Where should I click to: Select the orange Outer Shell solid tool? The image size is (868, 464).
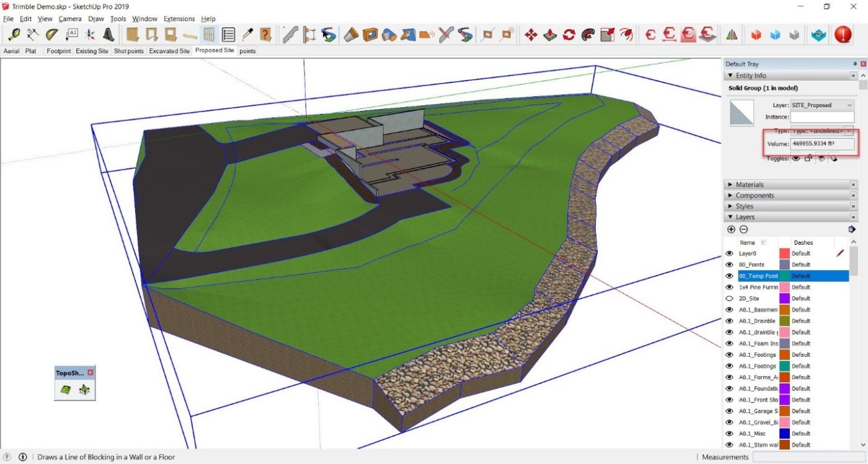pos(756,35)
